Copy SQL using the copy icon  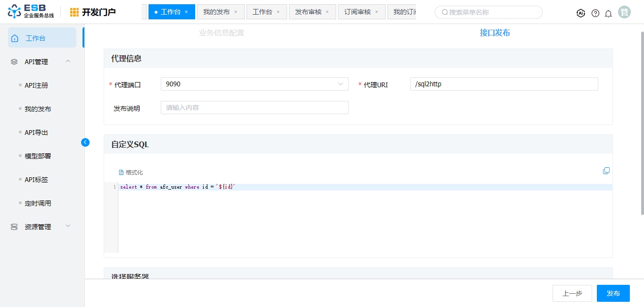[606, 171]
